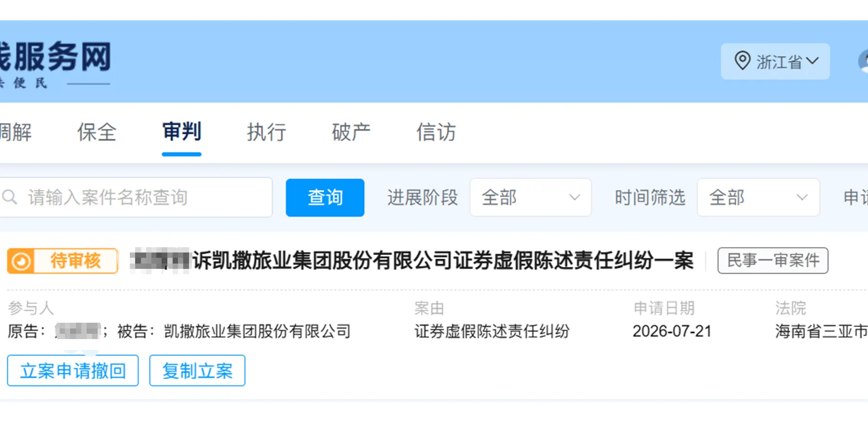Click the 民事一审案件 tag
The image size is (868, 442).
[773, 261]
